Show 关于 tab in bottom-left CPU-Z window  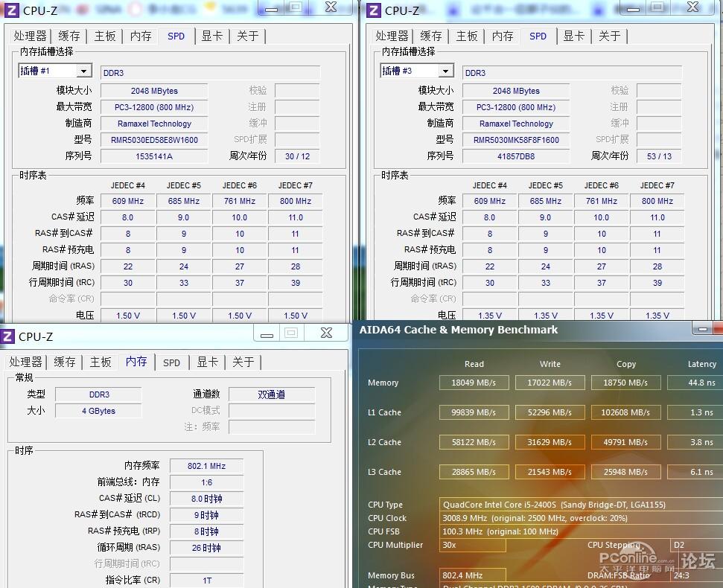[x=243, y=362]
